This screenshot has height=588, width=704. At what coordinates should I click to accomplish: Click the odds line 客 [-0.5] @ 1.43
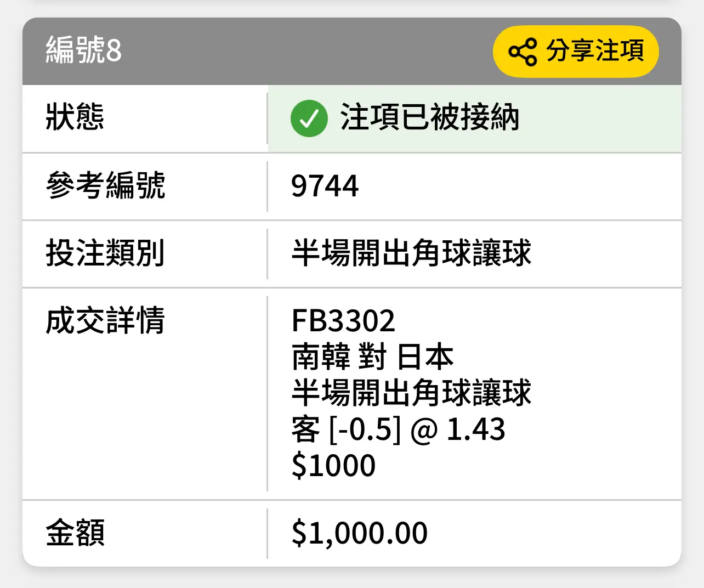[x=398, y=429]
